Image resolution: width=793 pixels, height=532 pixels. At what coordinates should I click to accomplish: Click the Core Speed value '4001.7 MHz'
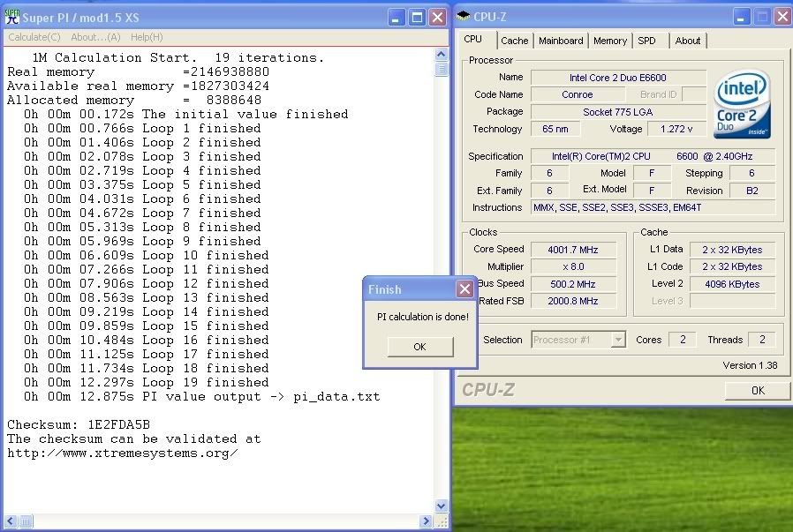[573, 250]
